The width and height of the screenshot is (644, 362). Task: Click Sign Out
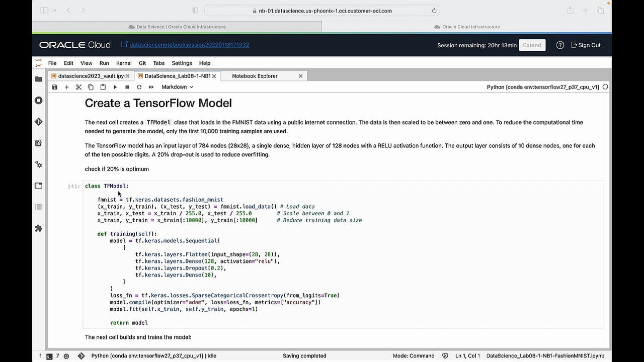[x=586, y=45]
